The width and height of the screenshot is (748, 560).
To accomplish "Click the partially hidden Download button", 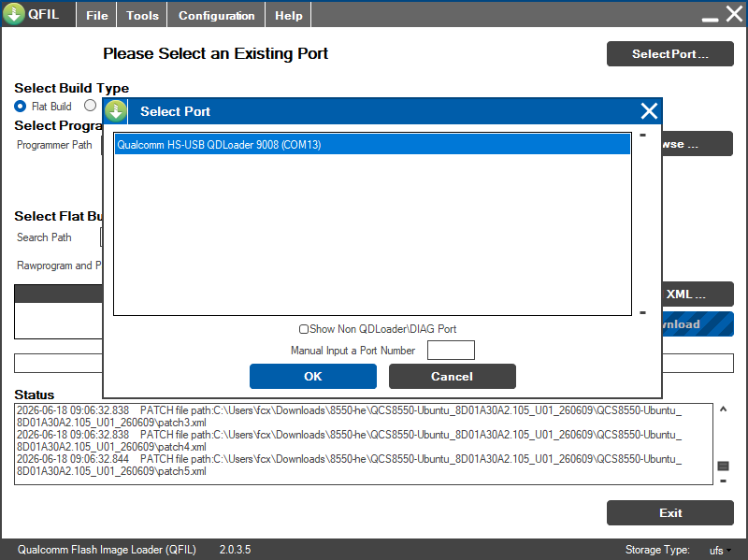I will [x=698, y=323].
